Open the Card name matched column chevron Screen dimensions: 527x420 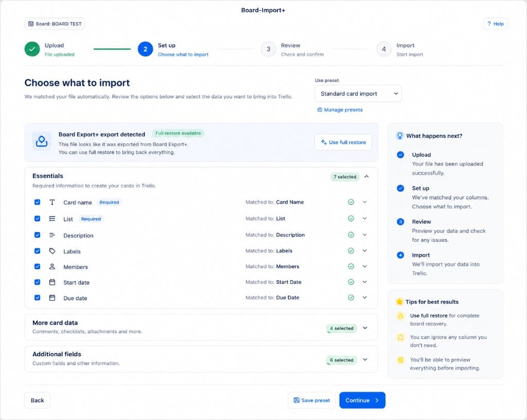pos(365,202)
